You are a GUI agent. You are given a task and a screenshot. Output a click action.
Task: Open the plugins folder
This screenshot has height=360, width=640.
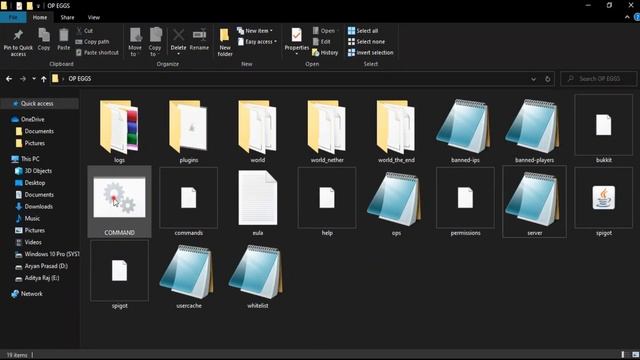[x=189, y=131]
